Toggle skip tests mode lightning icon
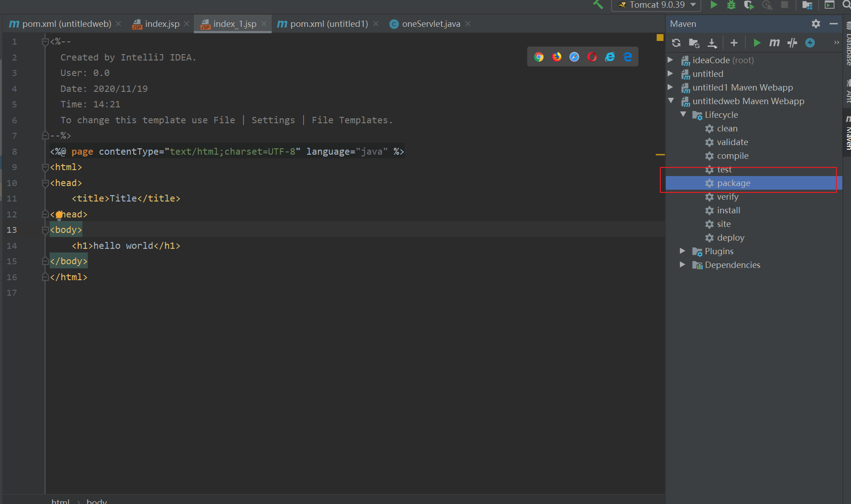 pos(810,43)
